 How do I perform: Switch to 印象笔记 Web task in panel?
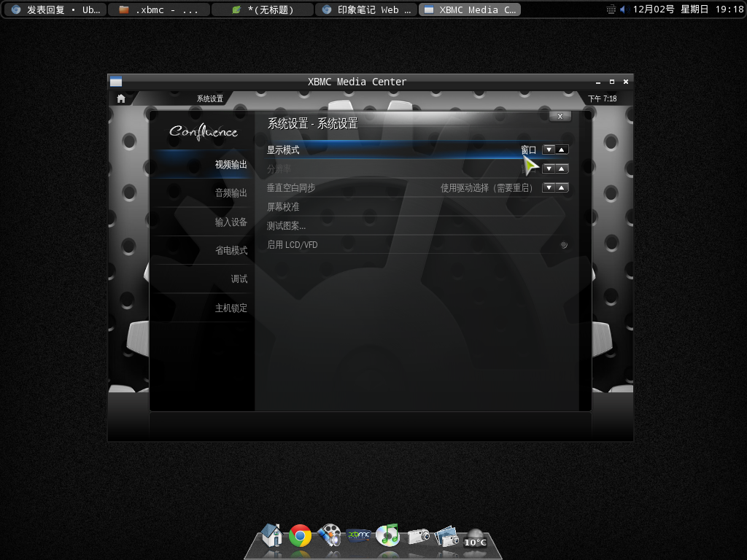coord(366,9)
